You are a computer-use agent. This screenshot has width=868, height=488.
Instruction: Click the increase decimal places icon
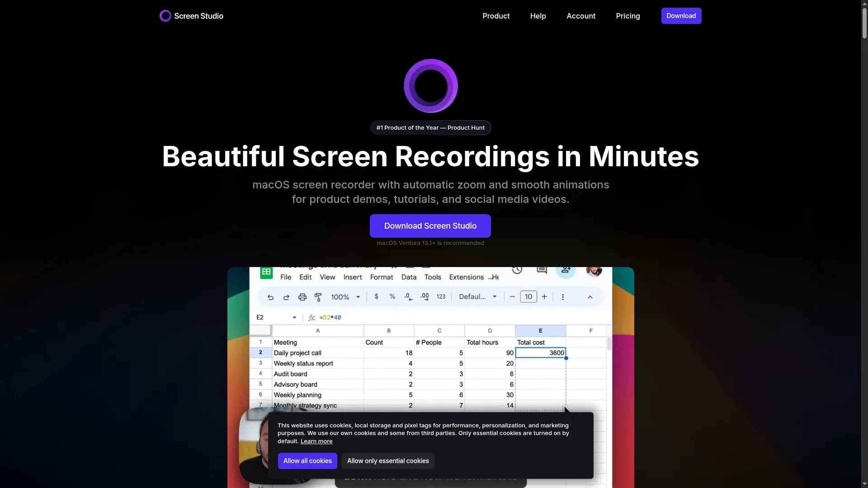click(x=425, y=297)
